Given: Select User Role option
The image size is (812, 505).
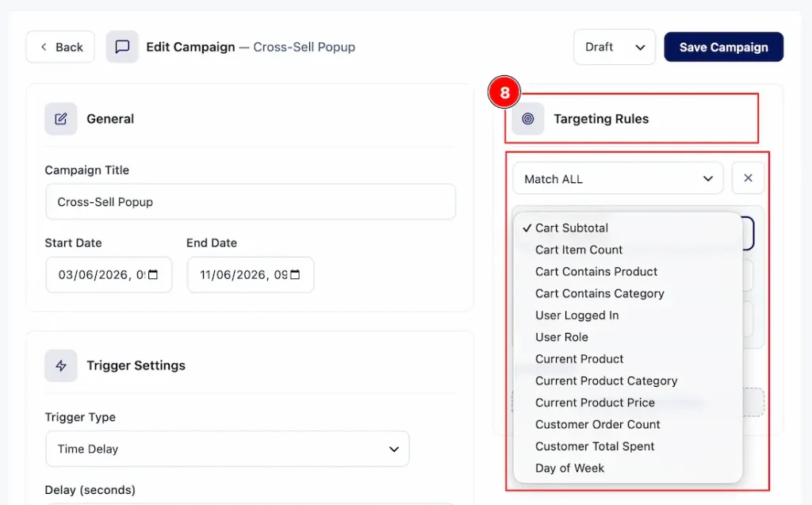Looking at the screenshot, I should [x=628, y=337].
